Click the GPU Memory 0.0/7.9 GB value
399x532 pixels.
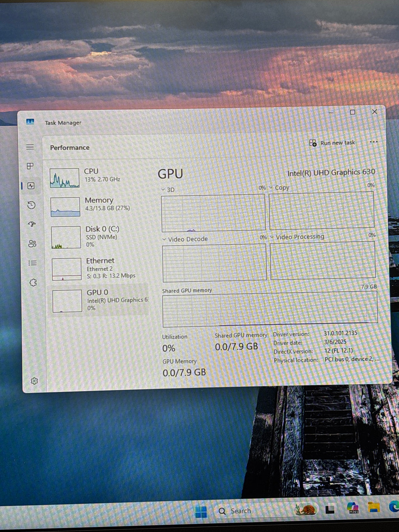[184, 372]
